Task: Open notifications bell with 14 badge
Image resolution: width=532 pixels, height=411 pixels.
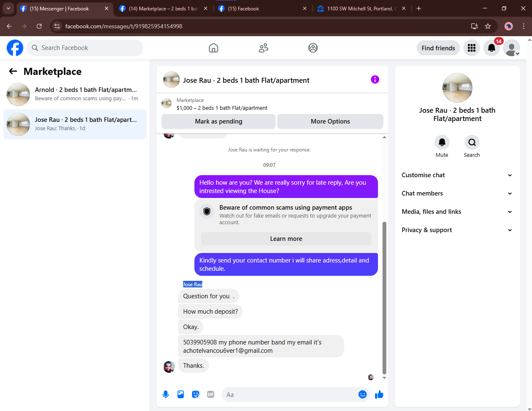Action: point(492,48)
